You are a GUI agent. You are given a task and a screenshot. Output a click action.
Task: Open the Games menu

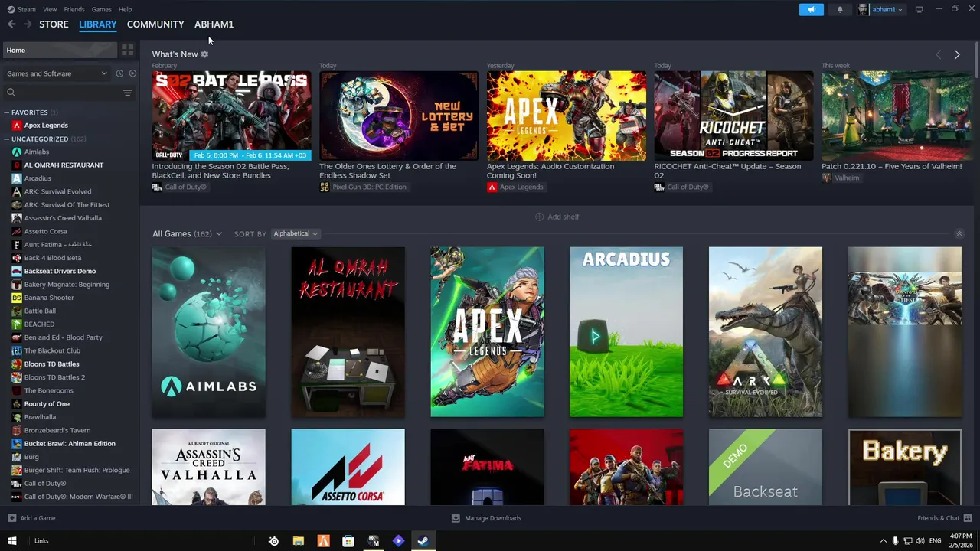pyautogui.click(x=101, y=9)
